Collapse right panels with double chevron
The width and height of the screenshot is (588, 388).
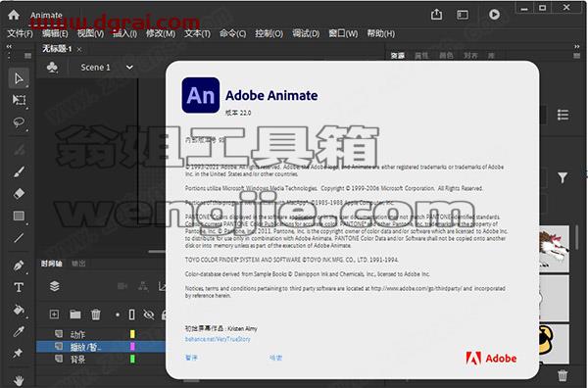pos(577,46)
